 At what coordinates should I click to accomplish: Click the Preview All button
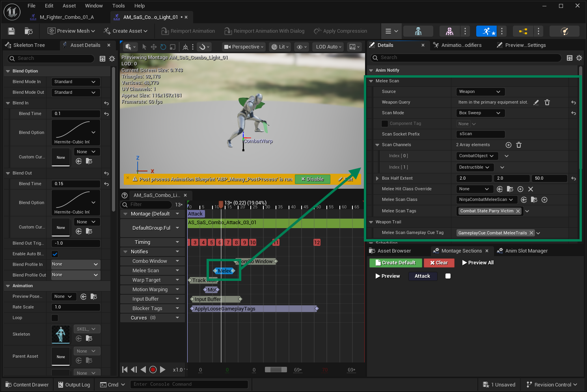478,263
